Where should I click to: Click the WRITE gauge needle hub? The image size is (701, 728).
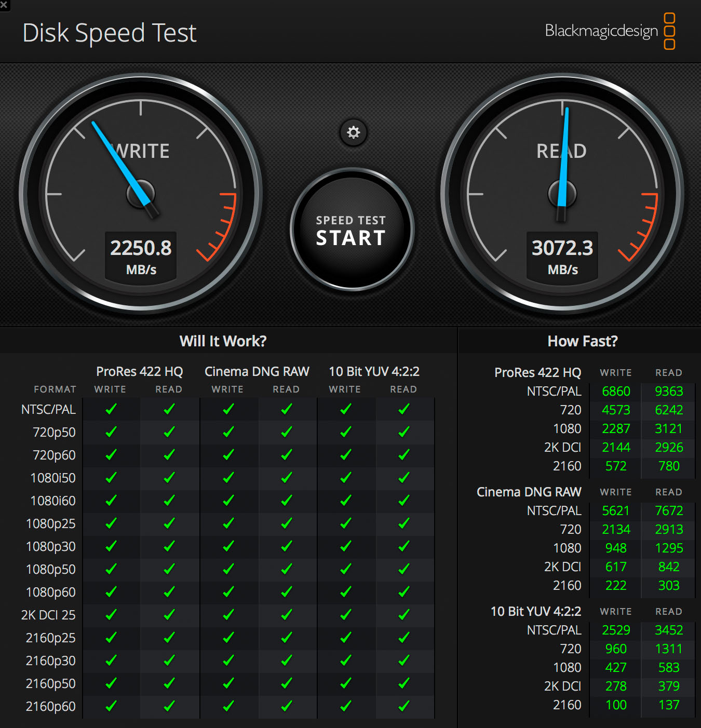click(141, 194)
